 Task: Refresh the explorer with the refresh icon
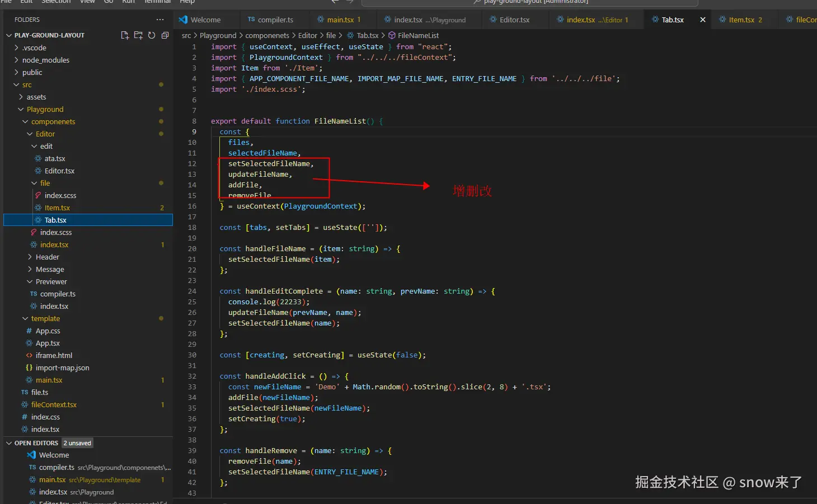[x=152, y=35]
